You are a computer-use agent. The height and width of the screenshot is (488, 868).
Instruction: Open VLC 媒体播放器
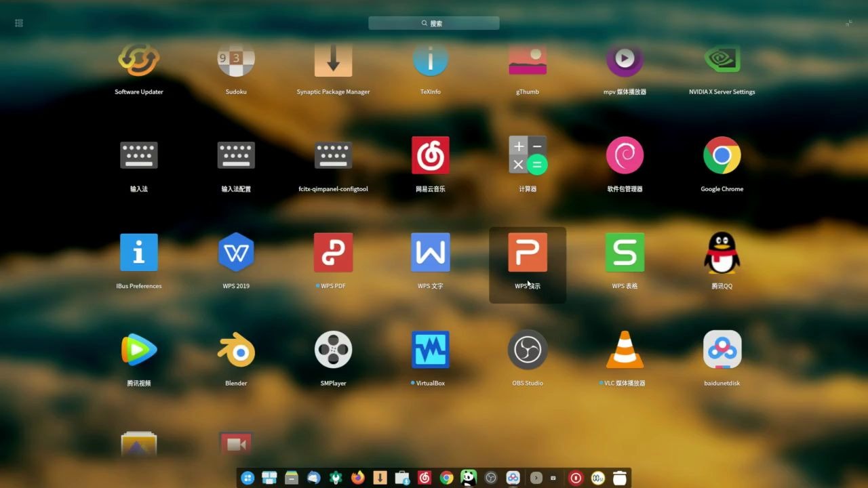click(x=625, y=350)
